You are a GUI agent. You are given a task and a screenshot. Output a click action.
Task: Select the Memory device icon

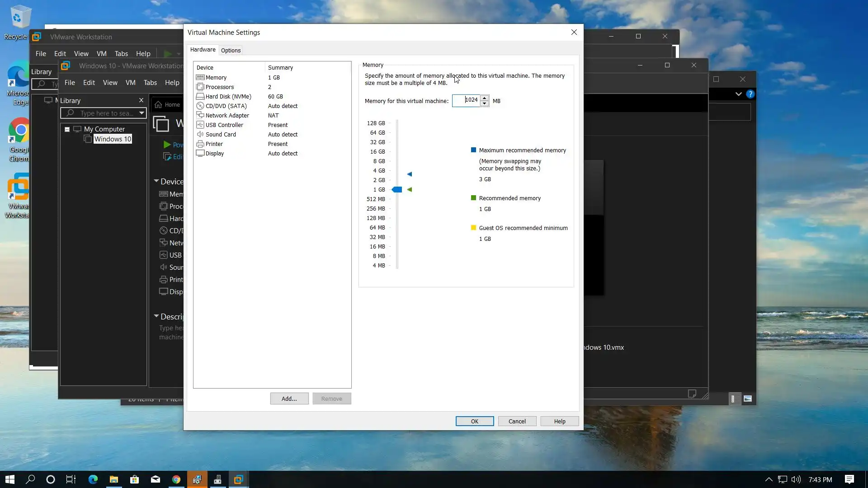[x=200, y=77]
